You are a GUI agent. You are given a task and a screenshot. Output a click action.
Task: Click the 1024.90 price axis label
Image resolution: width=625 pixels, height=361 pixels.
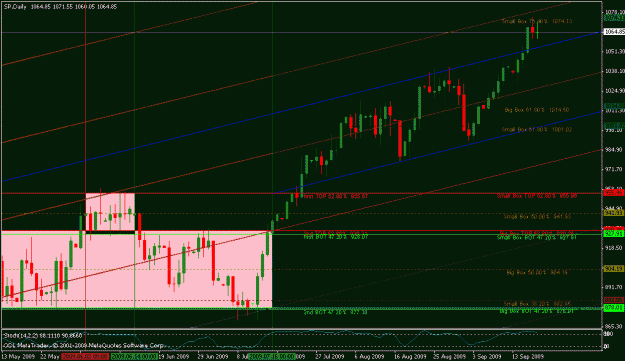point(614,90)
